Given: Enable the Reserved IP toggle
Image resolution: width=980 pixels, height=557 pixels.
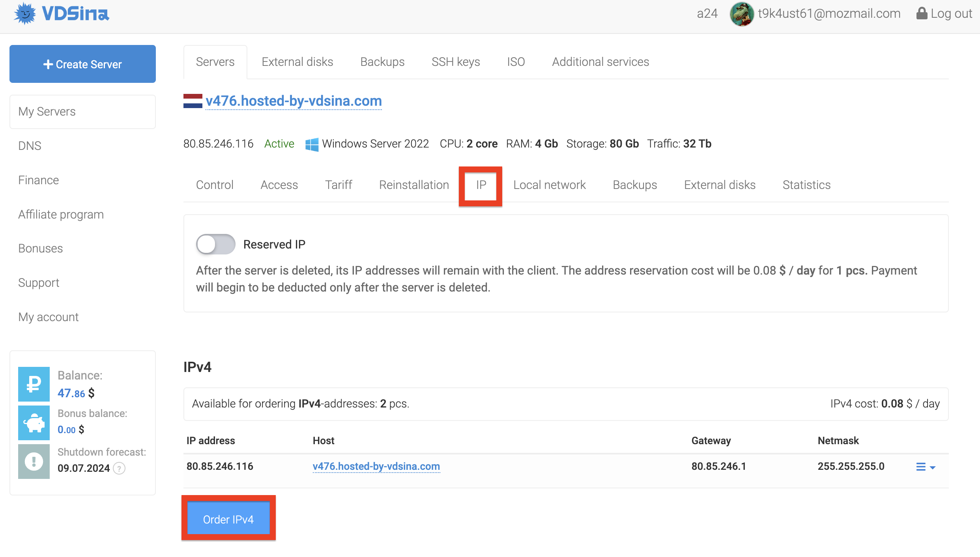Looking at the screenshot, I should tap(215, 244).
